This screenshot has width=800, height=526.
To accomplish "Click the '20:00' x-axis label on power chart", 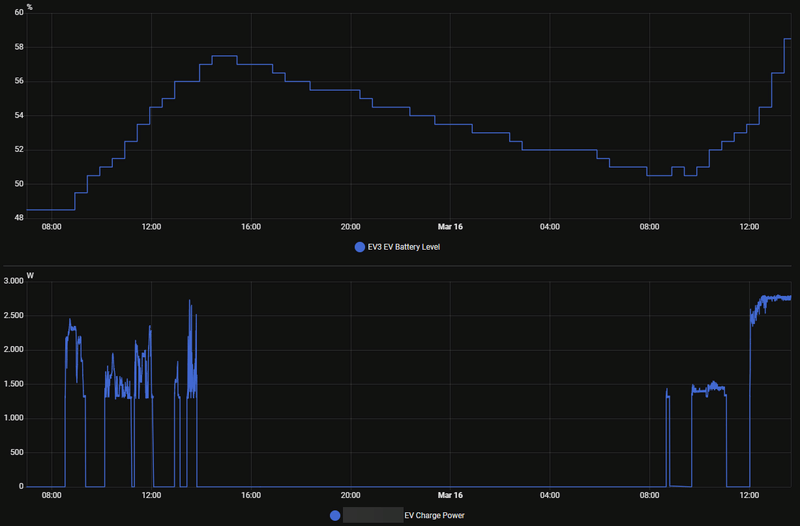I will [351, 495].
